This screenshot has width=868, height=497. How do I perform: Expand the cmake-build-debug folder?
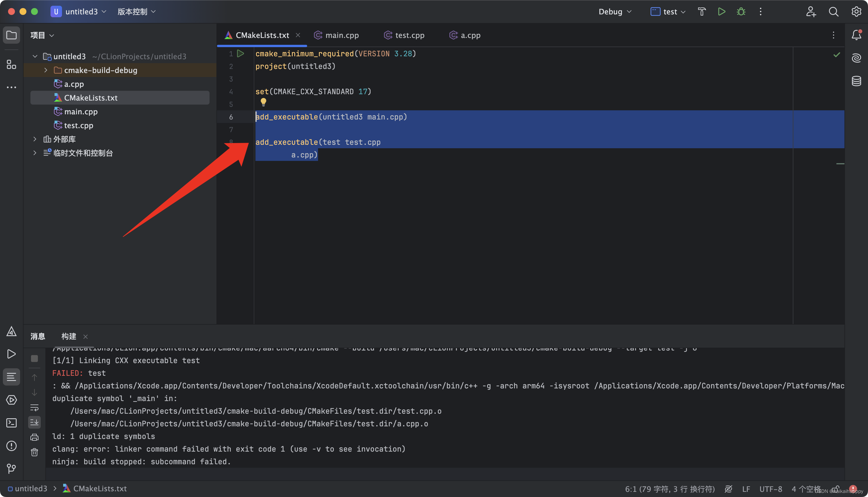pyautogui.click(x=46, y=70)
